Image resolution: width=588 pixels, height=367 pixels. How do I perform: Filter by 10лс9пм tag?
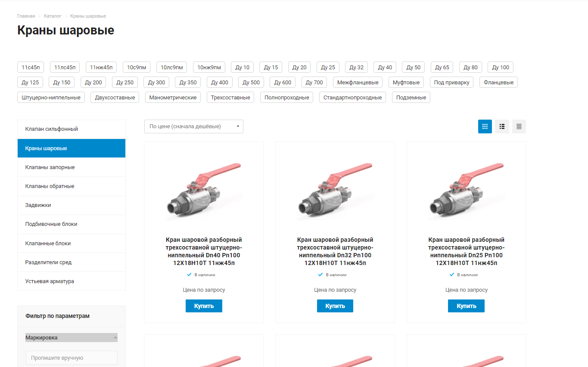click(x=172, y=67)
